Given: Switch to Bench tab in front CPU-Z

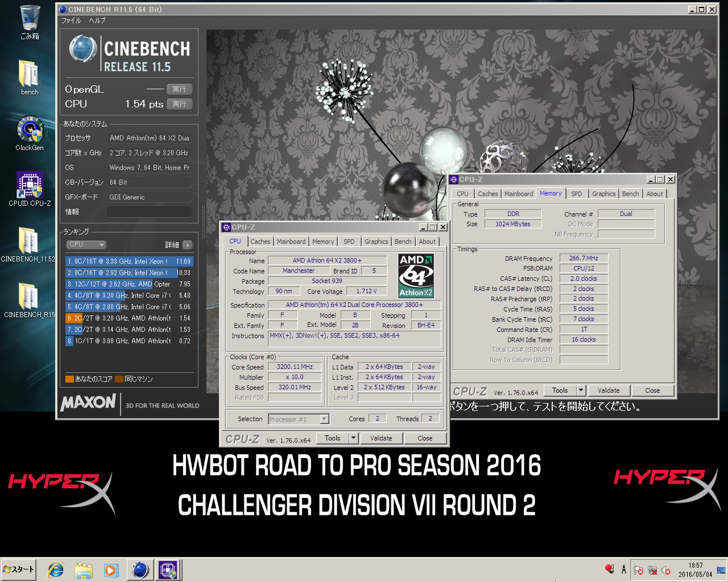Looking at the screenshot, I should pyautogui.click(x=403, y=242).
